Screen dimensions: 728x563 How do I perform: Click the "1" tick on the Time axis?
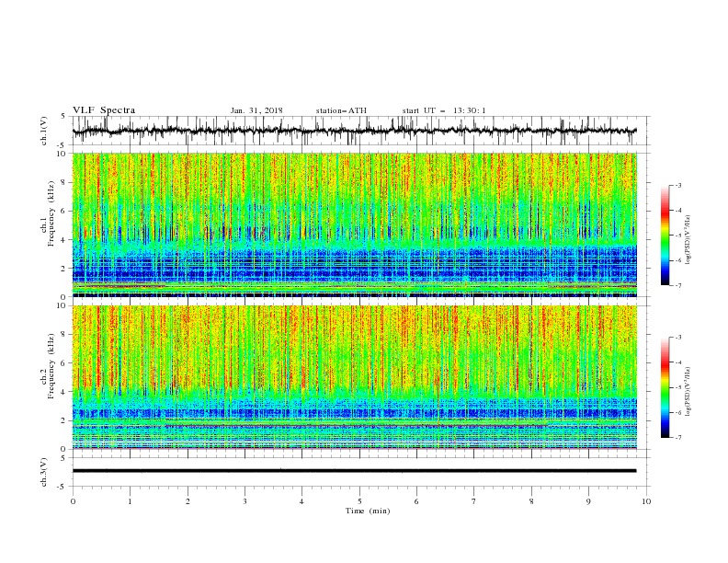(130, 501)
